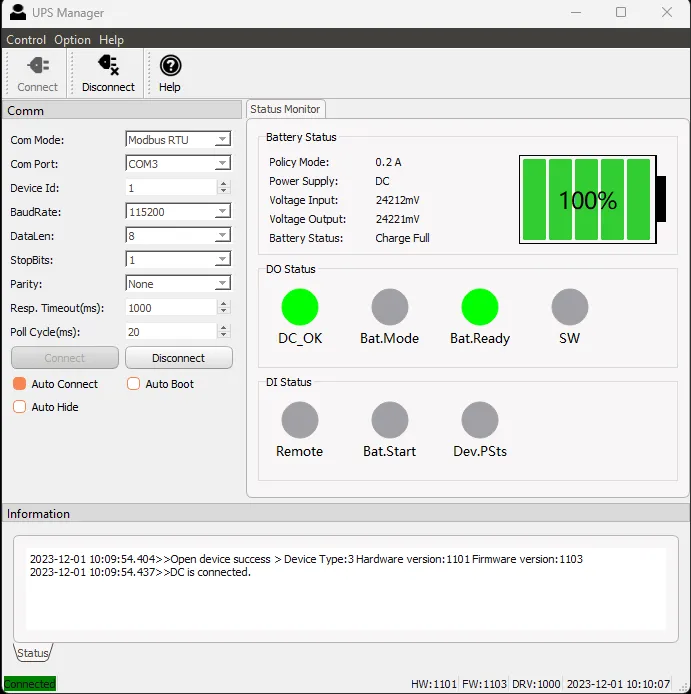The height and width of the screenshot is (694, 691).
Task: Click the Information panel header
Action: click(345, 513)
